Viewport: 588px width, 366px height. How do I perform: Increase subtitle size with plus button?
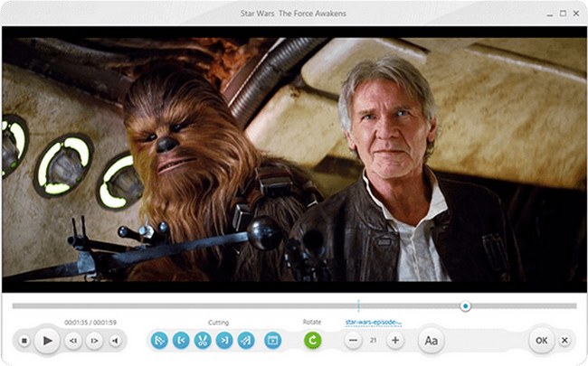395,341
